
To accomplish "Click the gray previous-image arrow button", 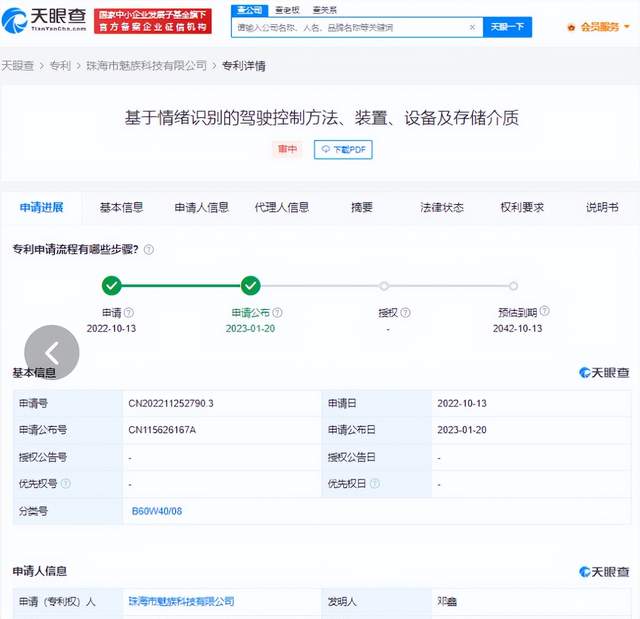I will click(x=52, y=352).
